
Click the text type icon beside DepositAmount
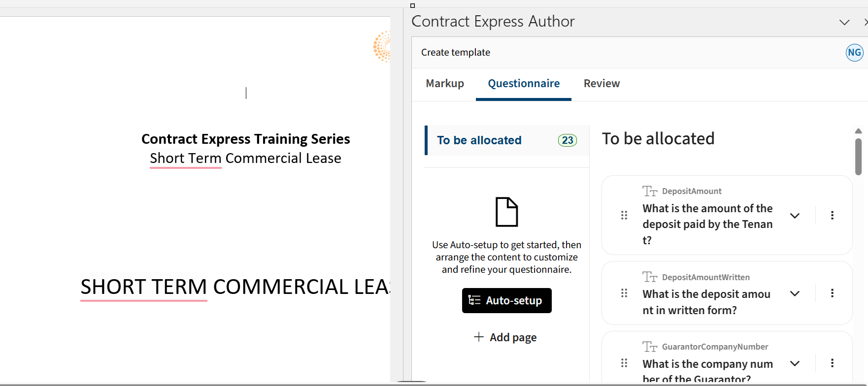(x=650, y=191)
